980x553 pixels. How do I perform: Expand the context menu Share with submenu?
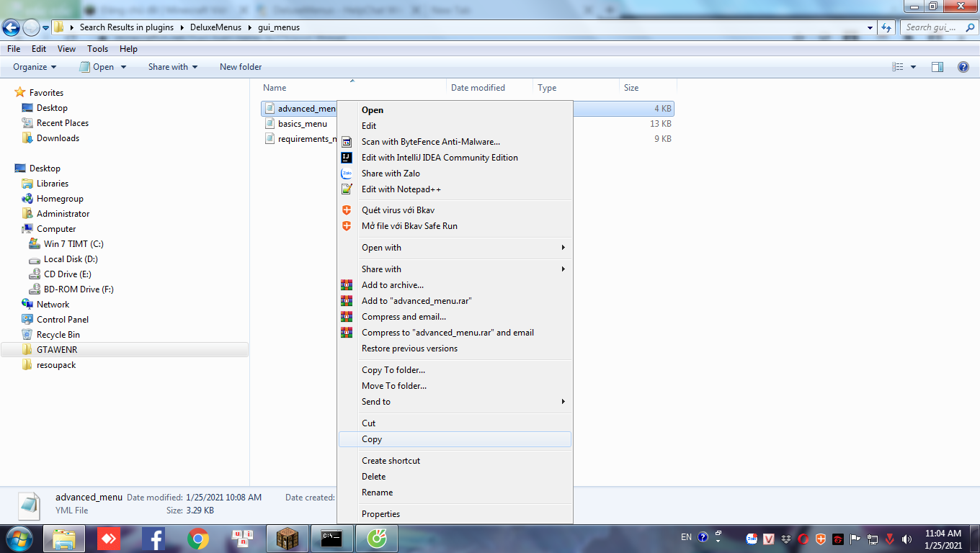pos(455,269)
